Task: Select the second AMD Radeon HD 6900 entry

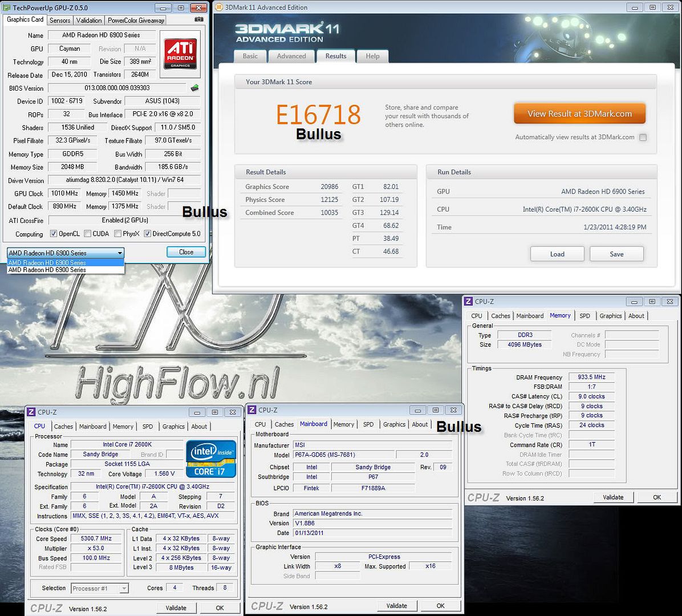Action: (66, 270)
